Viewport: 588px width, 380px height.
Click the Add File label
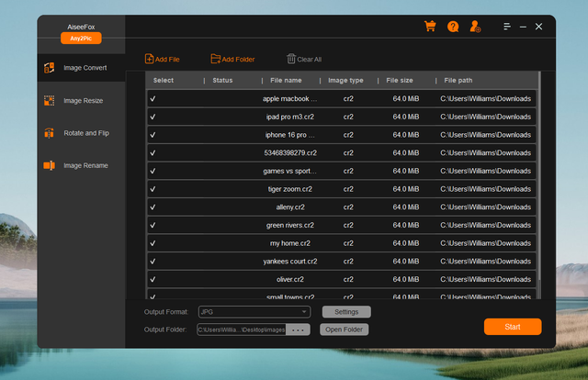pos(167,60)
